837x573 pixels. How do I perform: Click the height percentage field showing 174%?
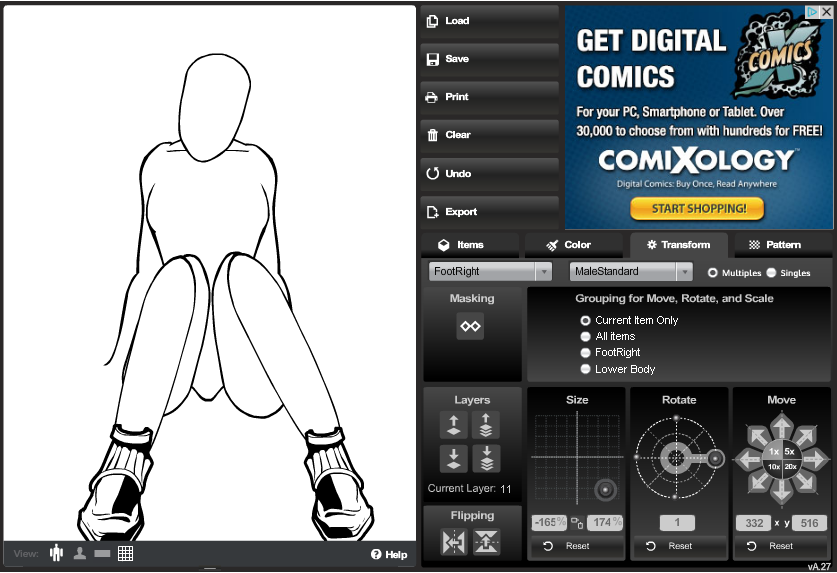605,522
